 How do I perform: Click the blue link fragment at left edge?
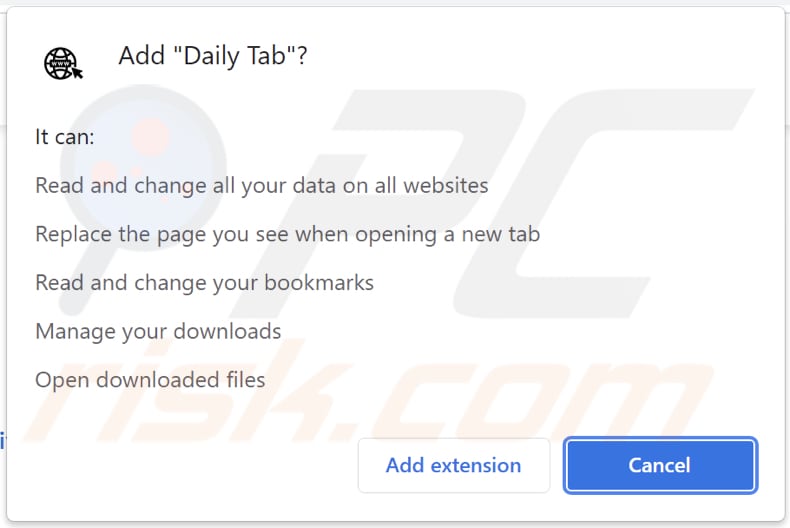[x=3, y=440]
